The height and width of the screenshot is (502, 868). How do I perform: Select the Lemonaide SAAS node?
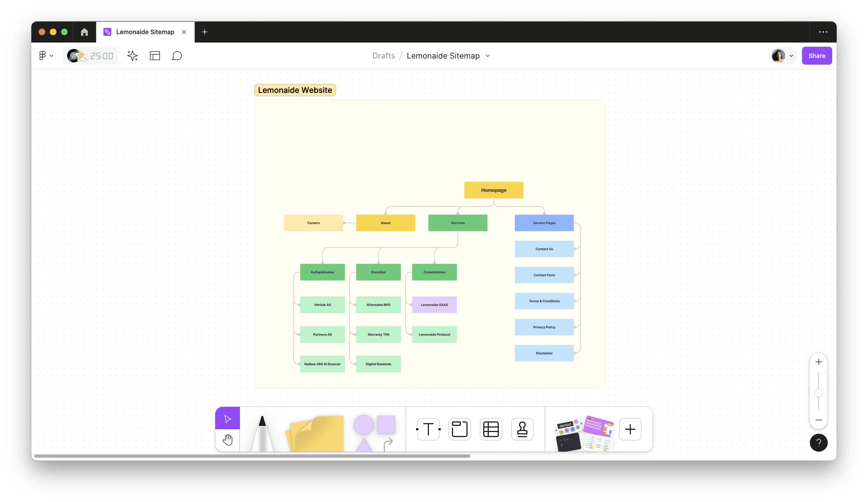(434, 305)
